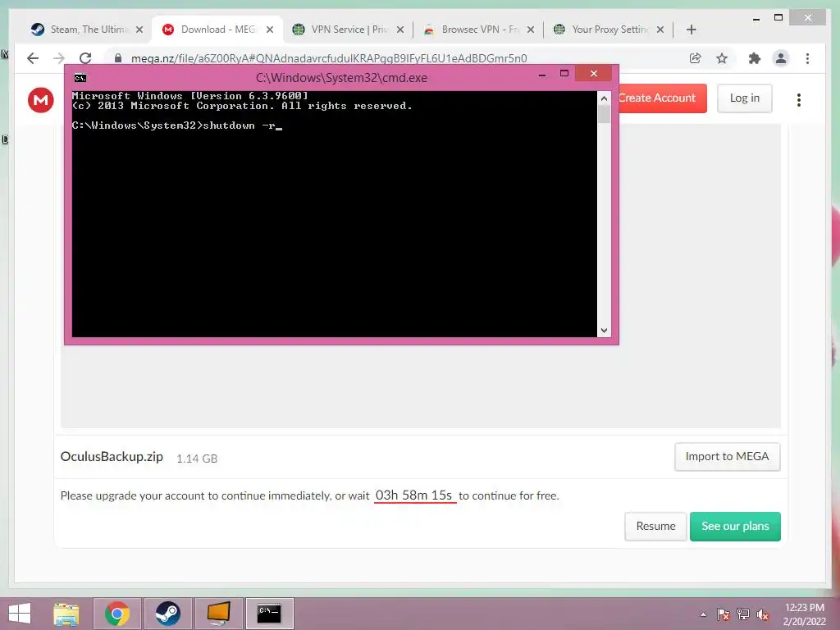The image size is (840, 630).
Task: Click the 1.14 GB file size text
Action: 197,459
